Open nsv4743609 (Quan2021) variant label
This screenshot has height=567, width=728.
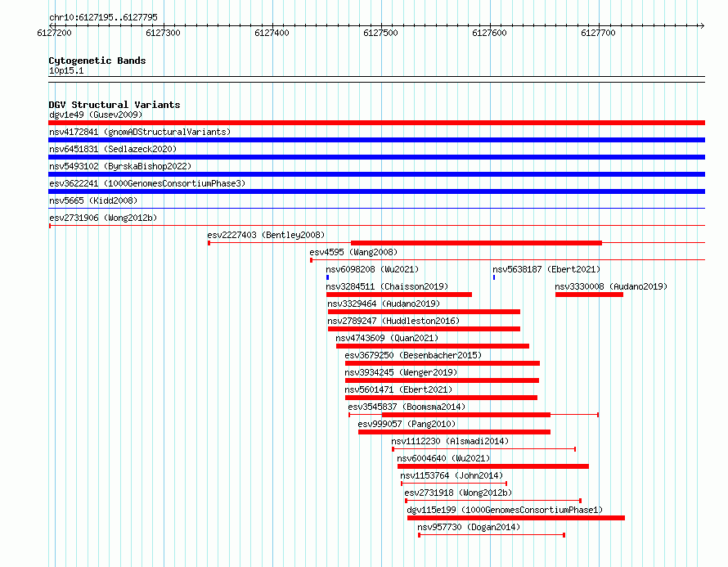[x=387, y=338]
